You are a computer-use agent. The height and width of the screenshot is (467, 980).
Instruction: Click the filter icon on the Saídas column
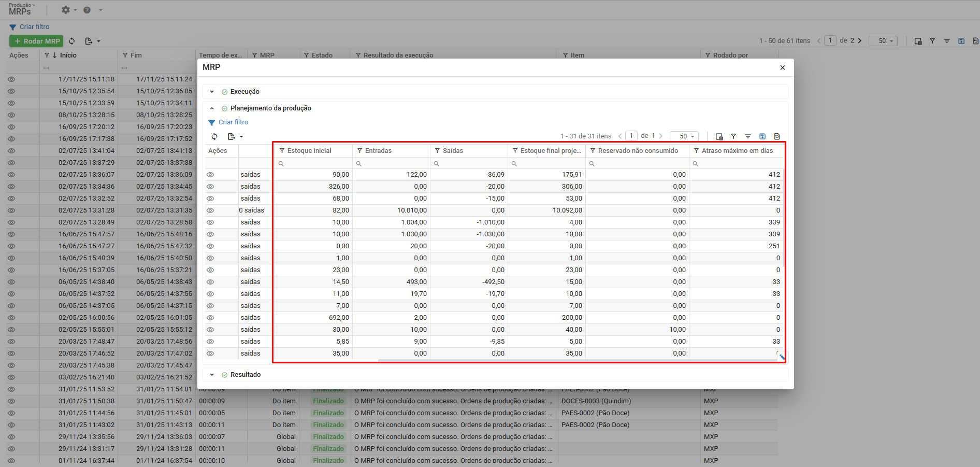click(438, 151)
